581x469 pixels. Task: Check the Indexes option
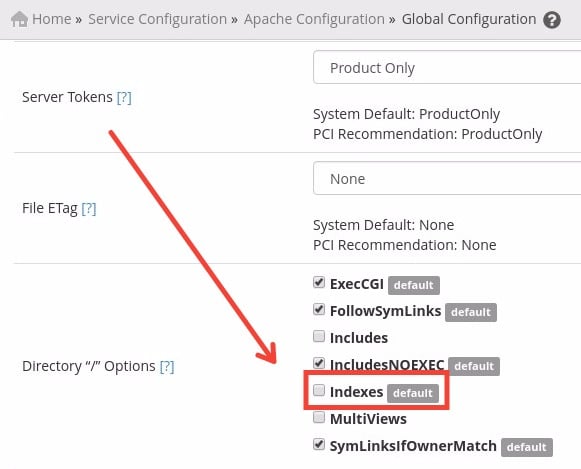click(x=319, y=390)
